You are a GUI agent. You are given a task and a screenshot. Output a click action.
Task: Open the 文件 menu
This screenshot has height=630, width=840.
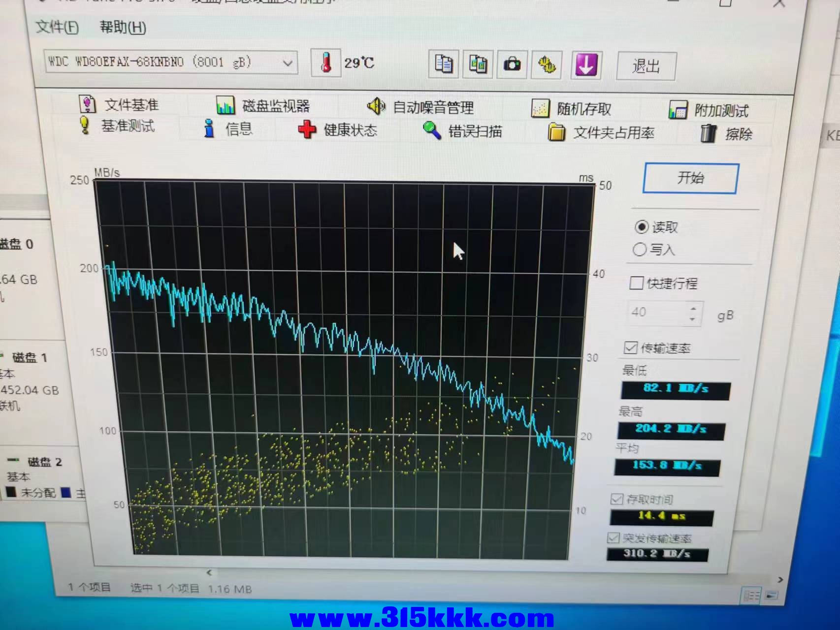click(57, 27)
